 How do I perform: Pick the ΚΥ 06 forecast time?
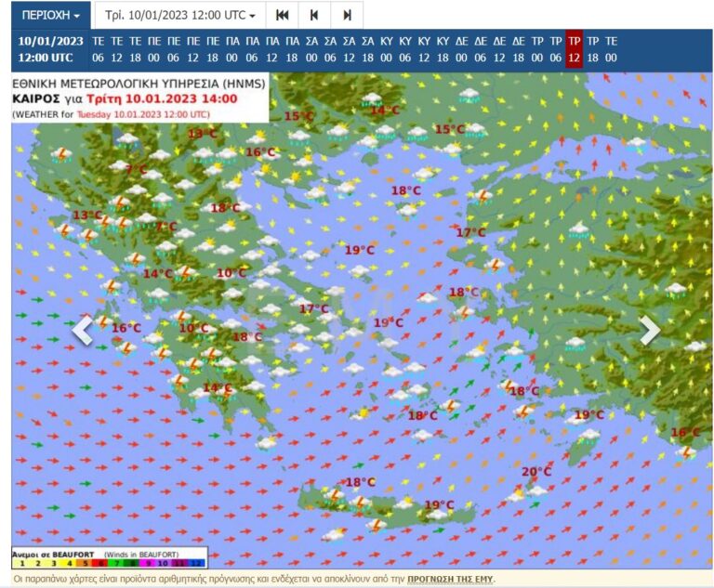[x=404, y=48]
